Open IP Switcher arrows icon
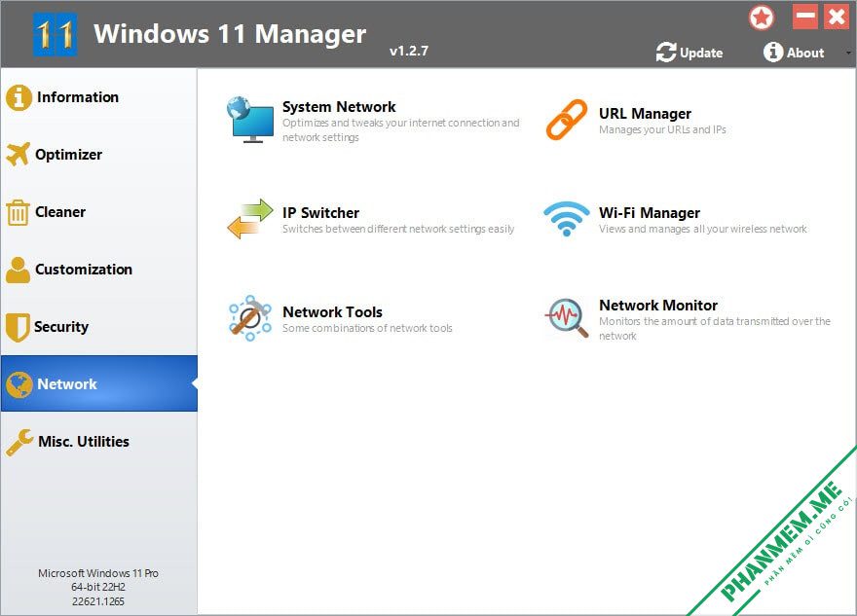The width and height of the screenshot is (857, 616). point(250,219)
